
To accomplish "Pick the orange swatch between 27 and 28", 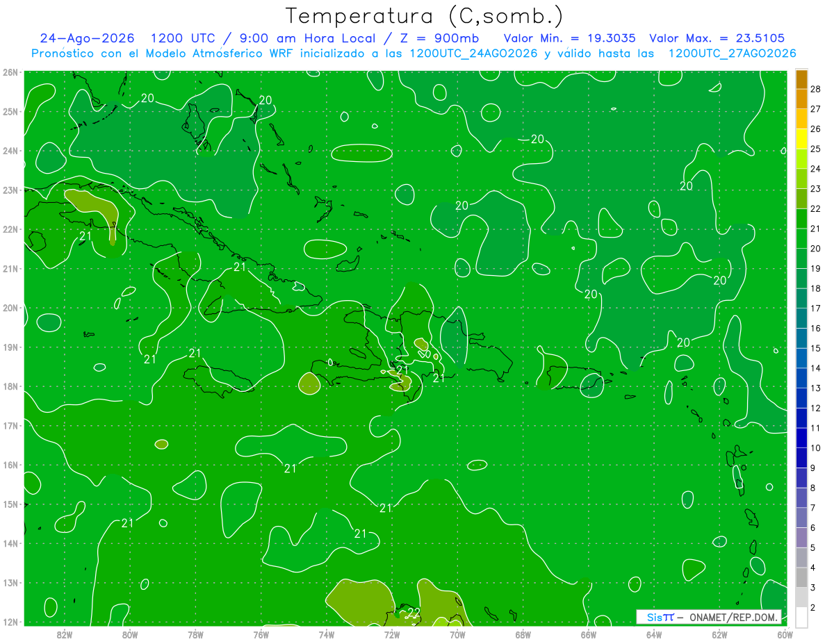I will [x=801, y=99].
